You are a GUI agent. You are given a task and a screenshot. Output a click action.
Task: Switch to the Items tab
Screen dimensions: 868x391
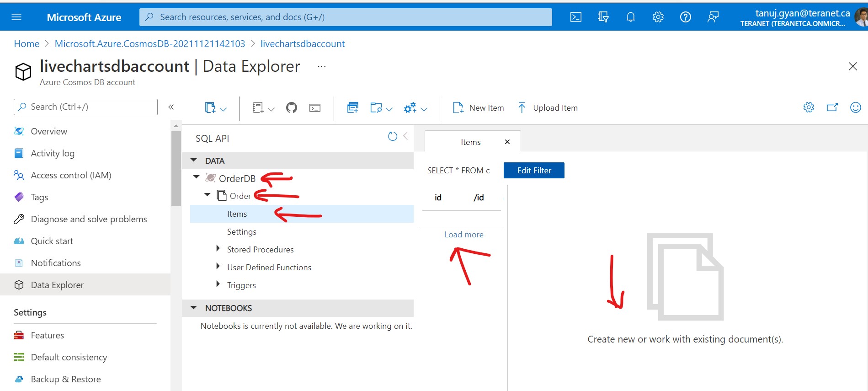coord(470,142)
